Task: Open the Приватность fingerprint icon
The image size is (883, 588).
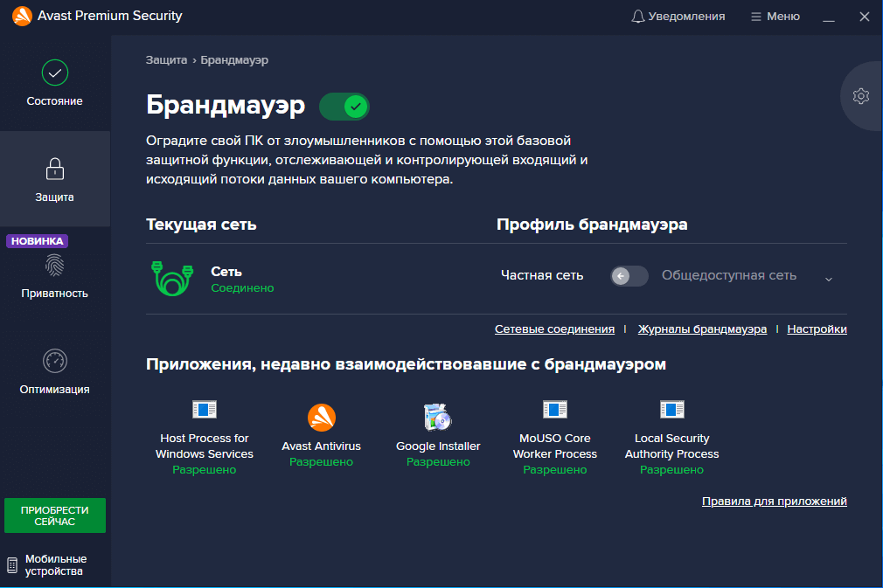Action: coord(54,266)
